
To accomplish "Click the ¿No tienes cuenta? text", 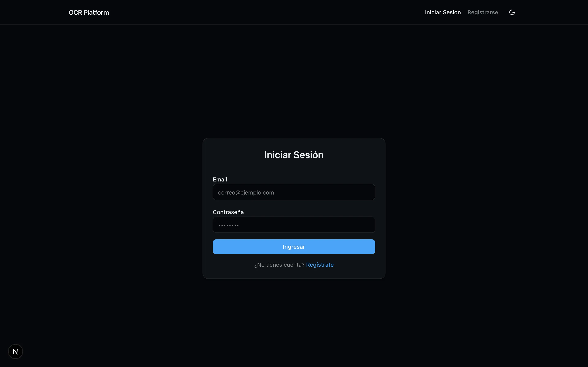I will click(x=279, y=265).
